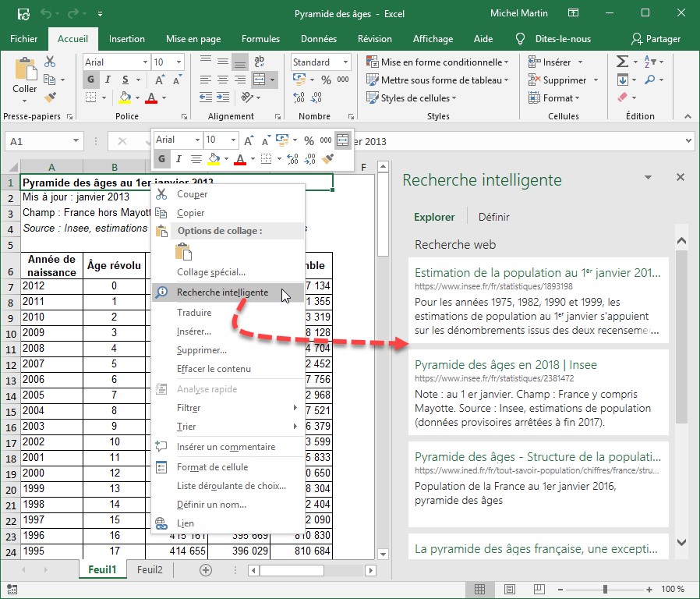Click the Save icon in the title bar
Image resolution: width=700 pixels, height=599 pixels.
pos(23,14)
